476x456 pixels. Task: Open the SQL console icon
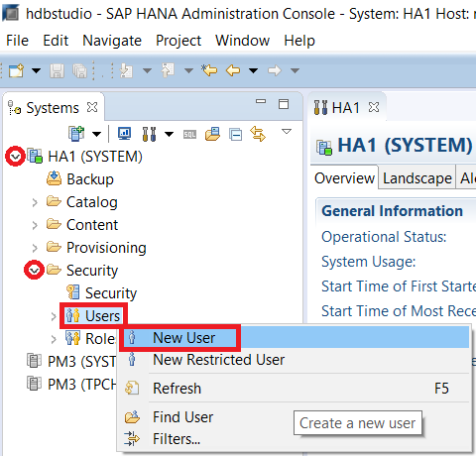coord(189,134)
